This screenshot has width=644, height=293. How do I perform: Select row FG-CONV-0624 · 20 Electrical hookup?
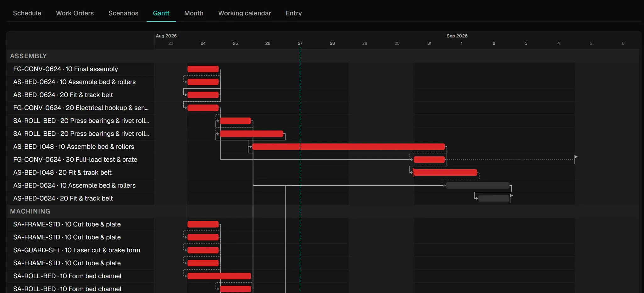80,108
